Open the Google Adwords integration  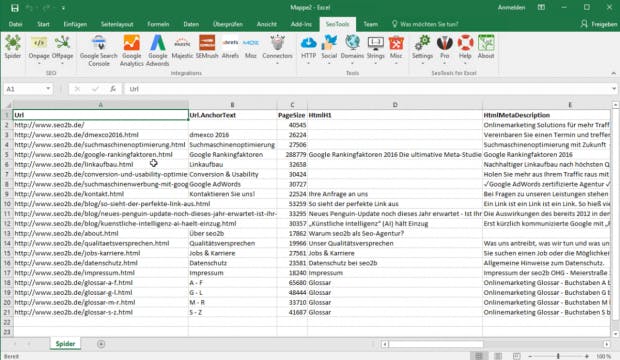[x=157, y=50]
